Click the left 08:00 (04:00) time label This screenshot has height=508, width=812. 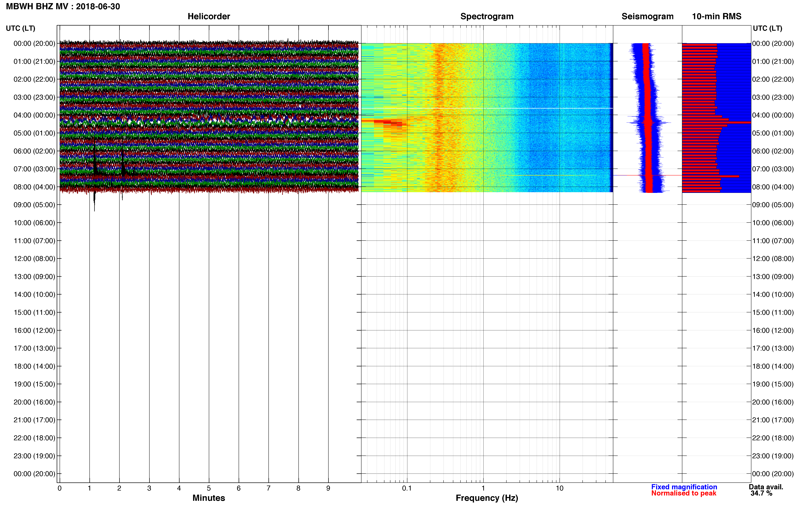[34, 187]
